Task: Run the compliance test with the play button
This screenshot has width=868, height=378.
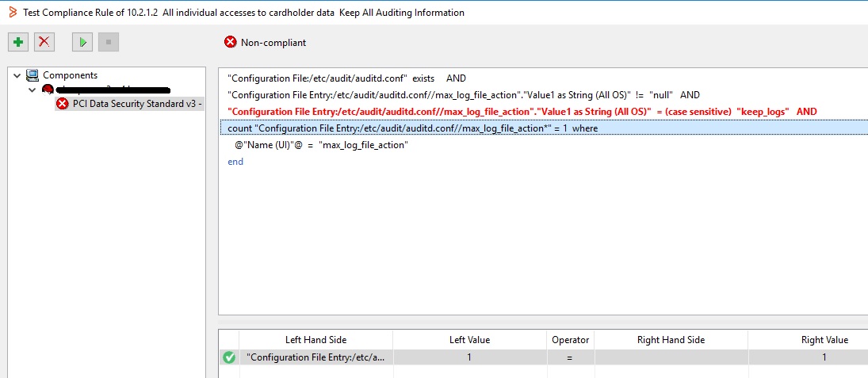Action: [82, 42]
